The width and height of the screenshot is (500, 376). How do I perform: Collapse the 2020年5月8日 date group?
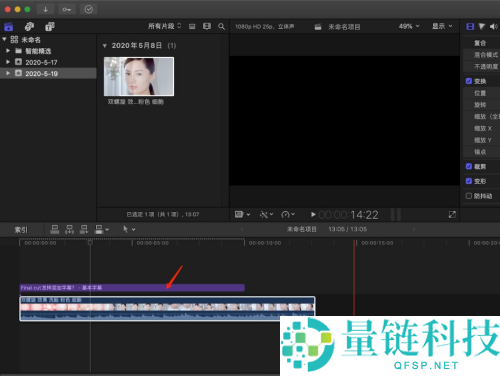point(105,46)
